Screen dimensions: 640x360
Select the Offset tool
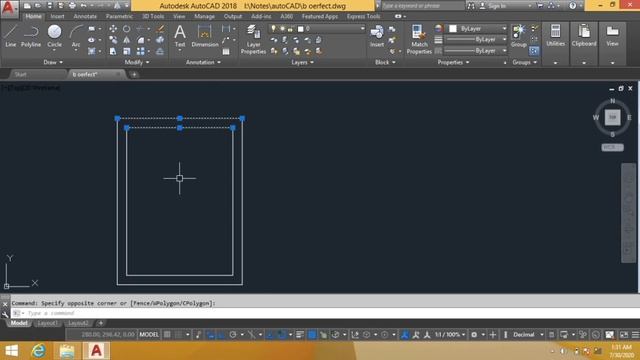tap(160, 51)
